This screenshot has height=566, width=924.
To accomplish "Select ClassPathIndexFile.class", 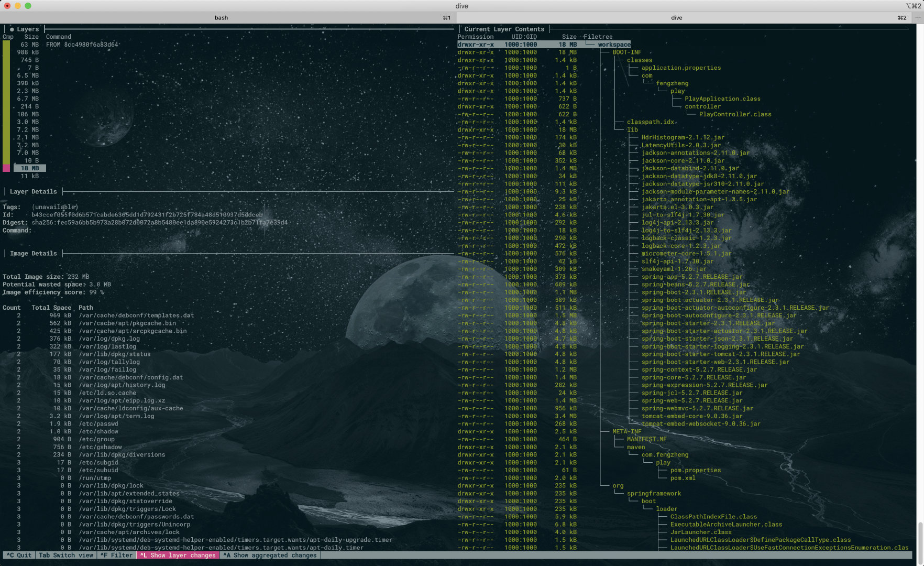I will 713,517.
